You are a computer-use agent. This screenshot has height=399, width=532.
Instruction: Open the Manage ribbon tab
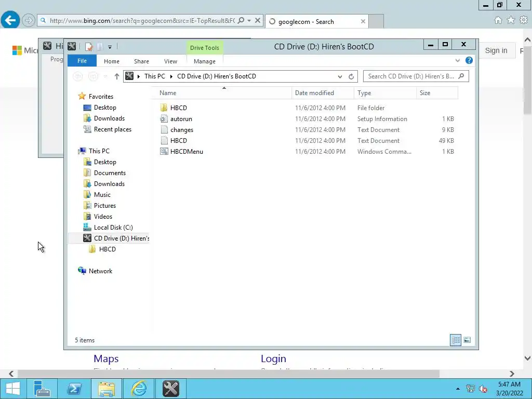point(205,61)
